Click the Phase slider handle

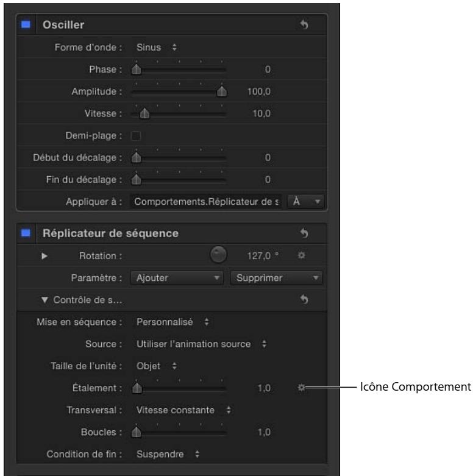pyautogui.click(x=137, y=69)
